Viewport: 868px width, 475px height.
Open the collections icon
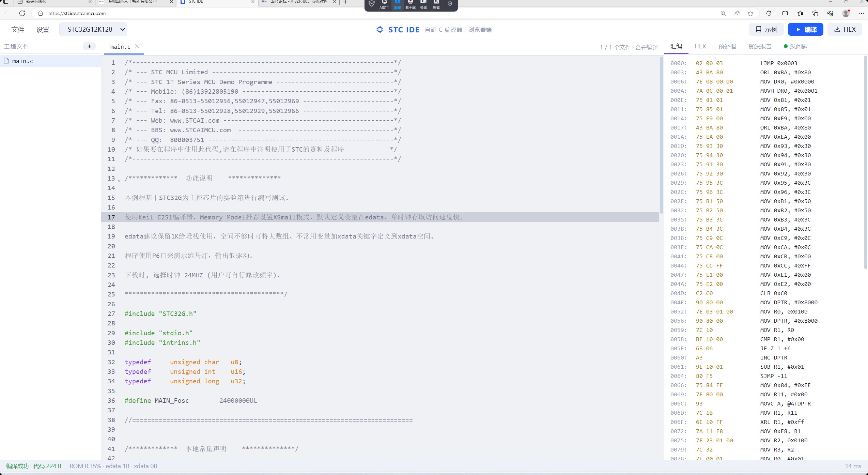(x=815, y=13)
